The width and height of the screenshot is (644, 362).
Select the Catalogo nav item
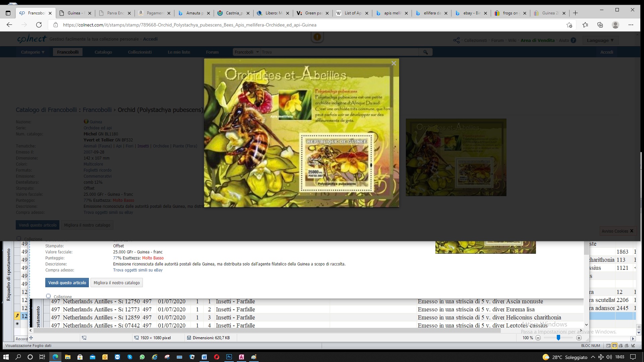point(103,52)
